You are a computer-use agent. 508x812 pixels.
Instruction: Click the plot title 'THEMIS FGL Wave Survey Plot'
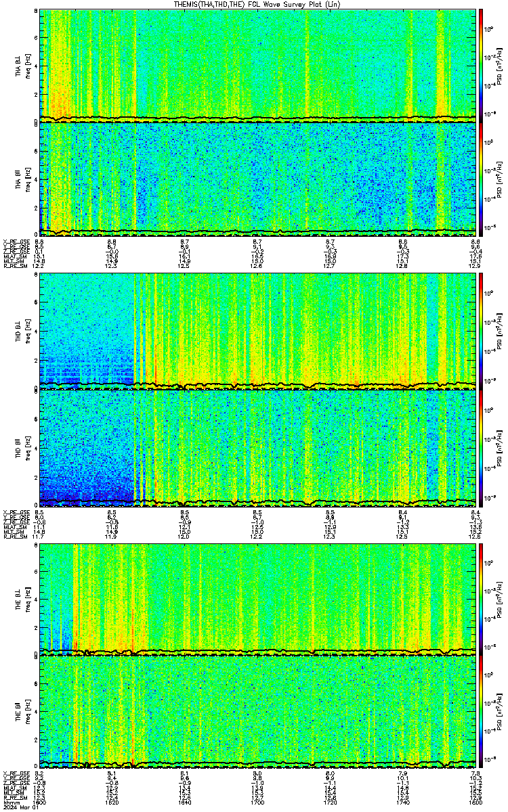point(256,4)
